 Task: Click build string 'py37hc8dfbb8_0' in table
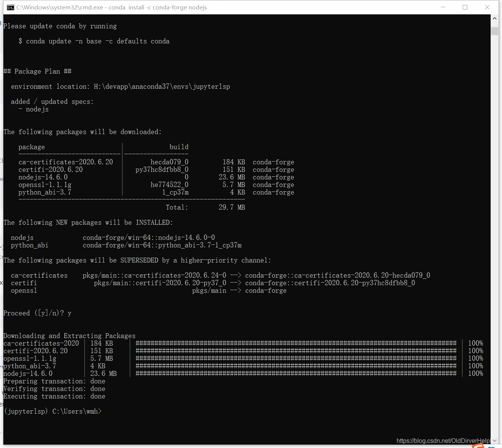tap(162, 170)
